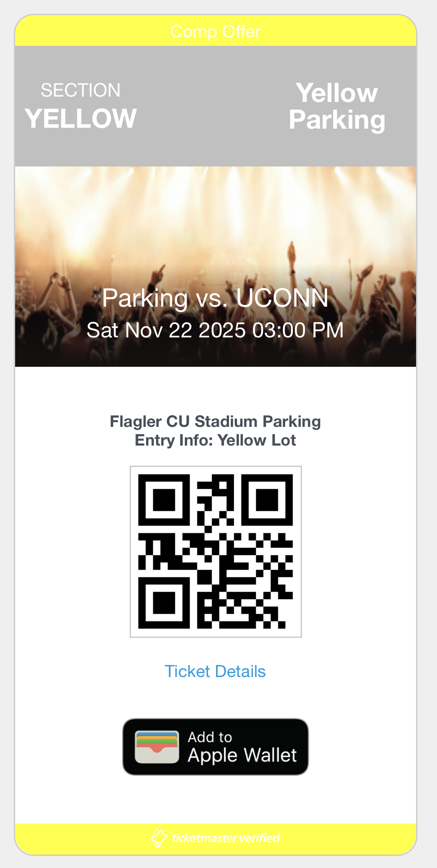Image resolution: width=437 pixels, height=868 pixels.
Task: Click the ticketmaster verified text in footer
Action: pos(226,838)
